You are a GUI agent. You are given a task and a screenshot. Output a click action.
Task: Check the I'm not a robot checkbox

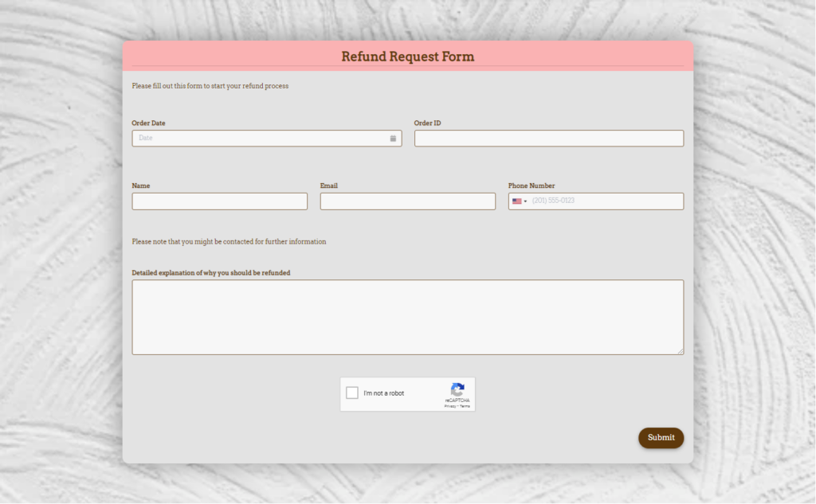[352, 393]
